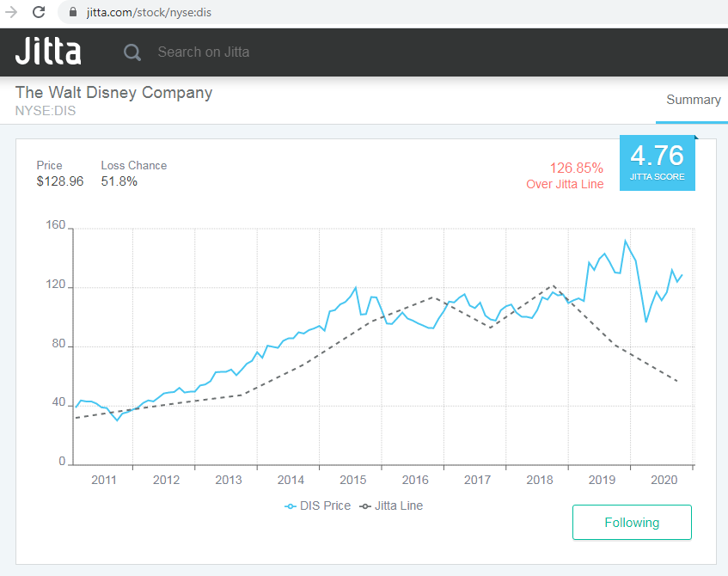
Task: Click the 51.8% loss chance value
Action: pyautogui.click(x=119, y=181)
